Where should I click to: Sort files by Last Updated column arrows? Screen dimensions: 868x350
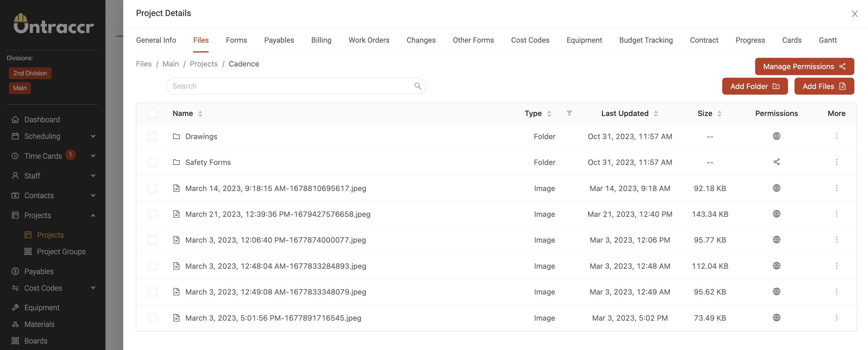pos(656,113)
